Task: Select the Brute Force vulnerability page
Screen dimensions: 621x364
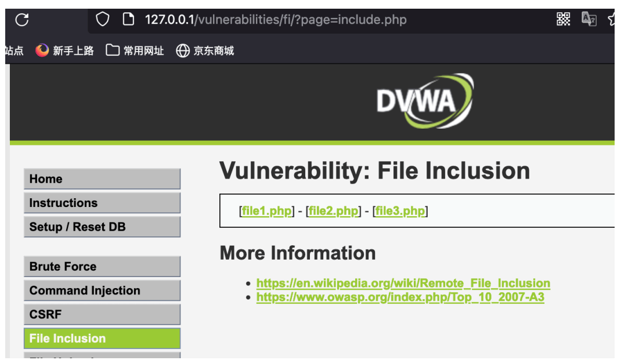Action: [102, 267]
